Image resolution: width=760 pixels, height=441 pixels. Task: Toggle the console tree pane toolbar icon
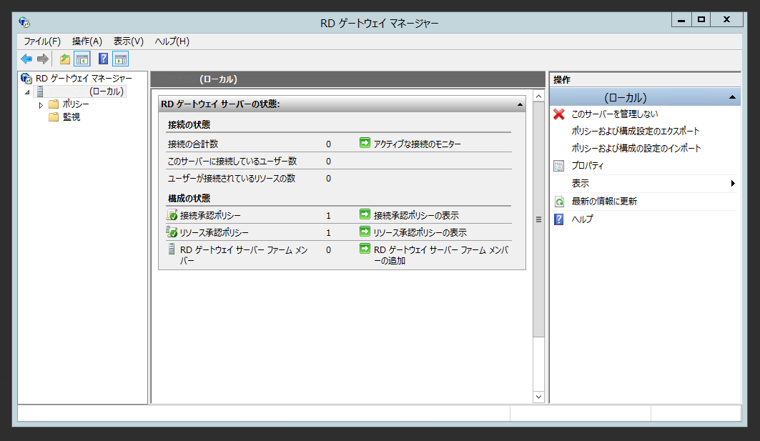click(82, 59)
